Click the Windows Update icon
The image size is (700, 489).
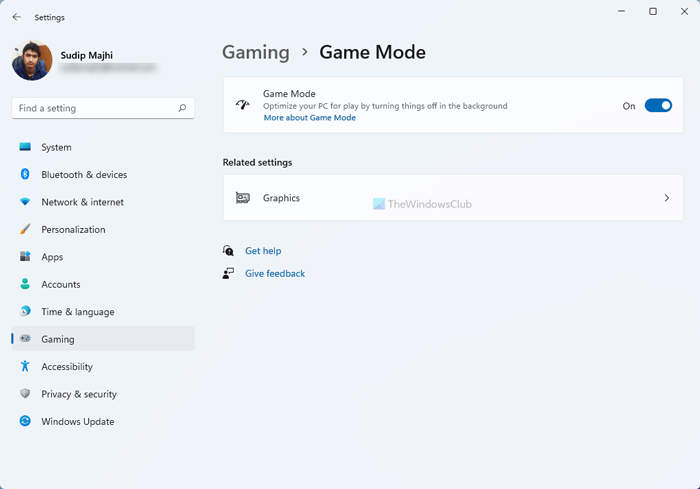[x=25, y=421]
